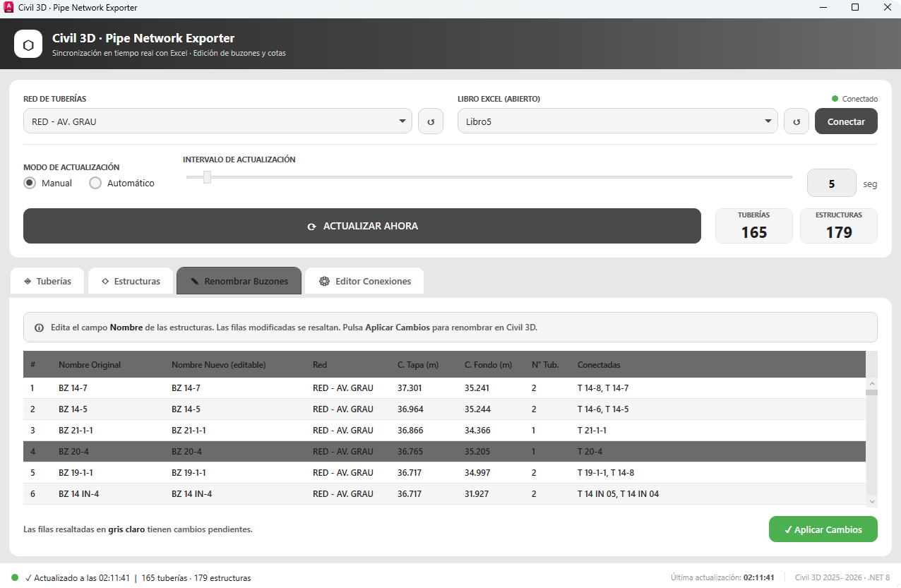Click the green status dot in status bar
The image size is (901, 588).
tap(15, 577)
